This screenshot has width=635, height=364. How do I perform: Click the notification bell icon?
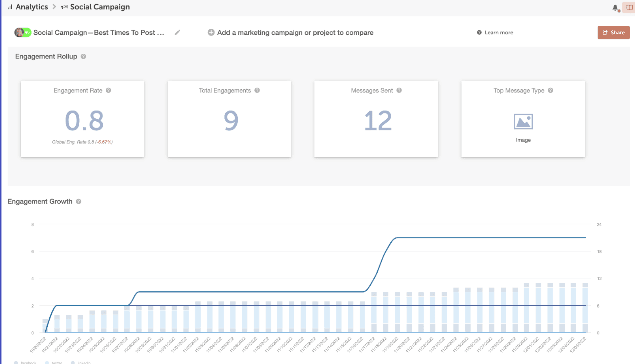(x=615, y=8)
